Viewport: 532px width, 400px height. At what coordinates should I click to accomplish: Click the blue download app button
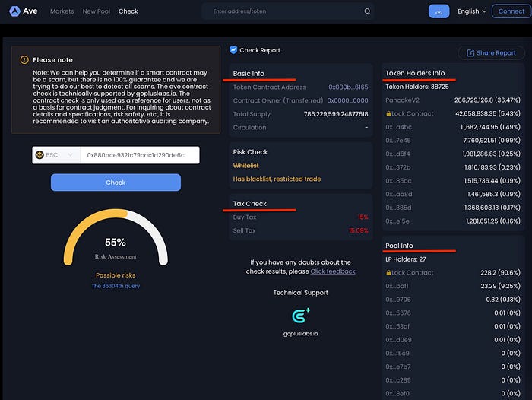coord(439,11)
